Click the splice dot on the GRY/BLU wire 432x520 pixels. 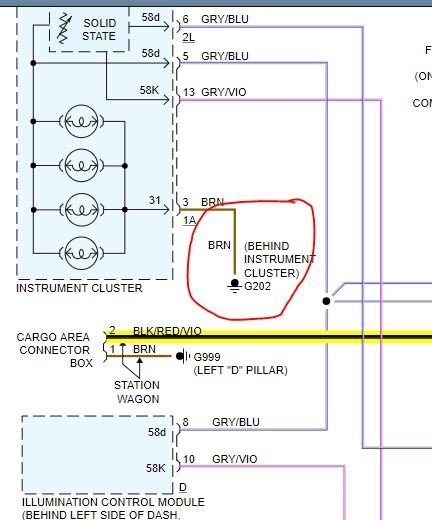[x=326, y=301]
